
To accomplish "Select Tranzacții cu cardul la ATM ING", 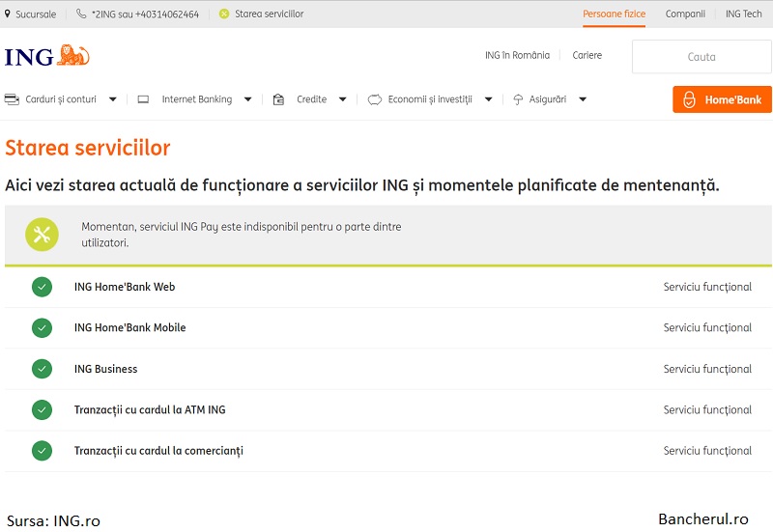I will (150, 409).
